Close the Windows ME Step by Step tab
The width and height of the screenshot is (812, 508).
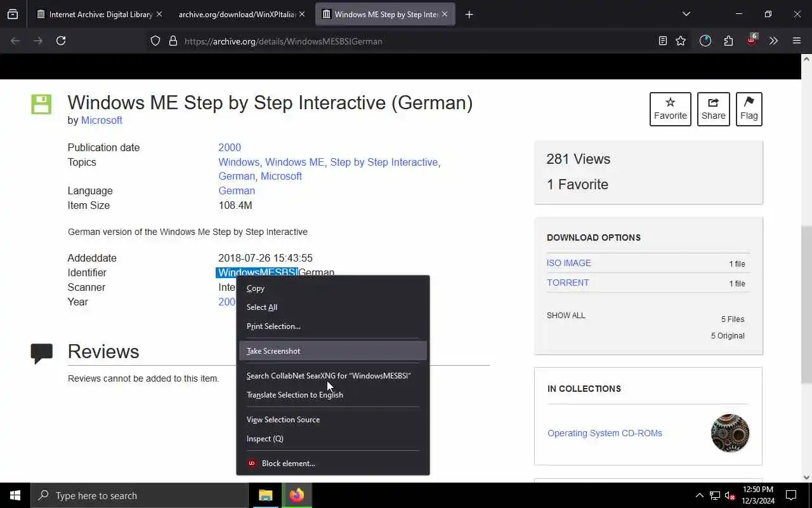445,14
